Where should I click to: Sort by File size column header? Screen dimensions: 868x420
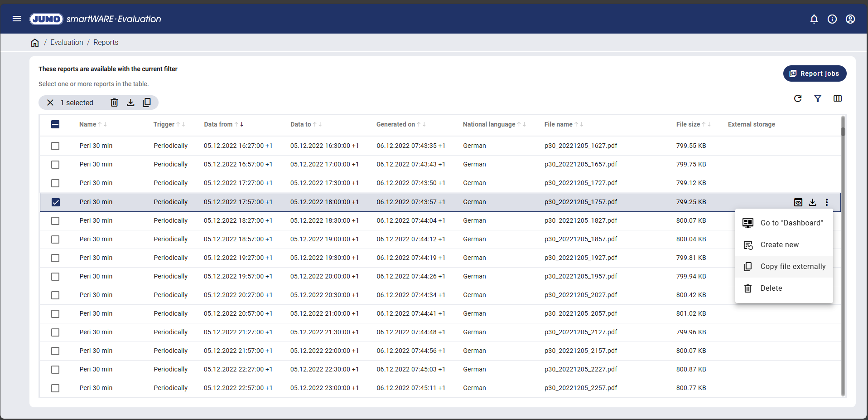pos(688,124)
